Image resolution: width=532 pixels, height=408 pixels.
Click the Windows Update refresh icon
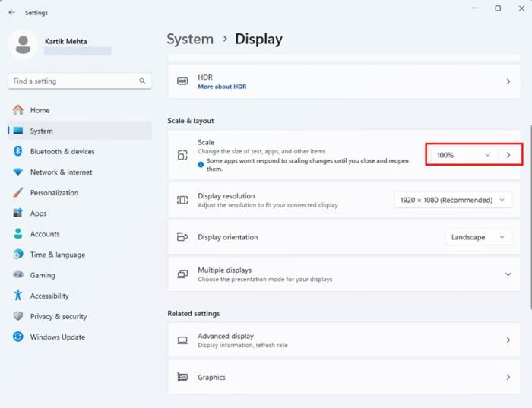coord(18,337)
